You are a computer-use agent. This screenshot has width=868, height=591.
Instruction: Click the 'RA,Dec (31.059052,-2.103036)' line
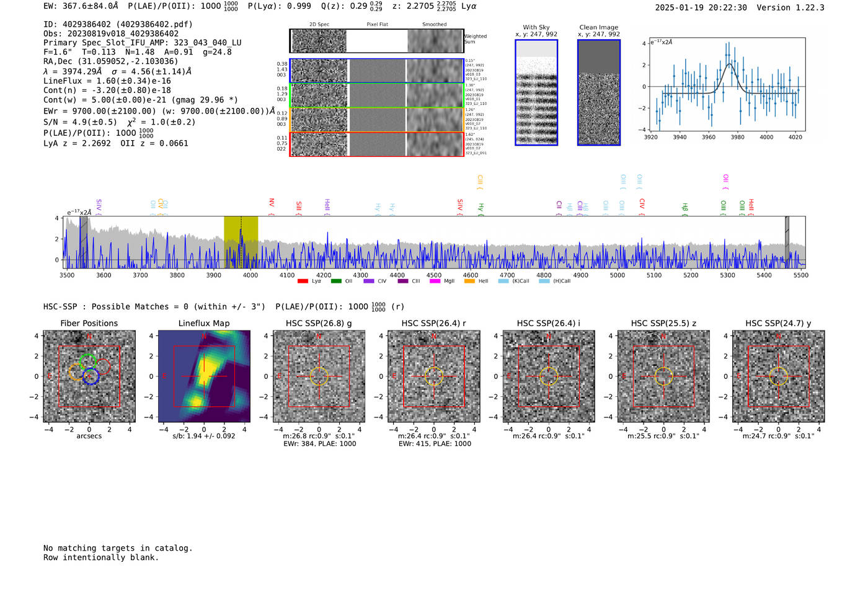[x=110, y=61]
